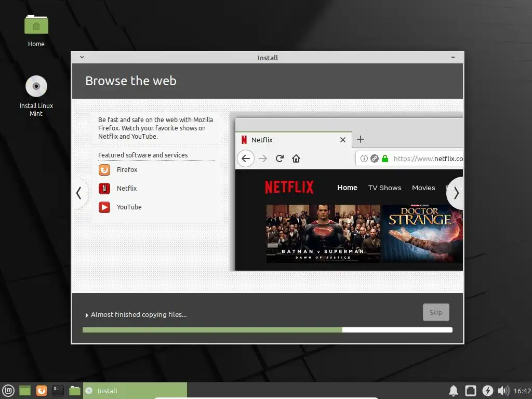Launch the Install Linux Mint disc icon
Screen dimensions: 532x399
(36, 86)
